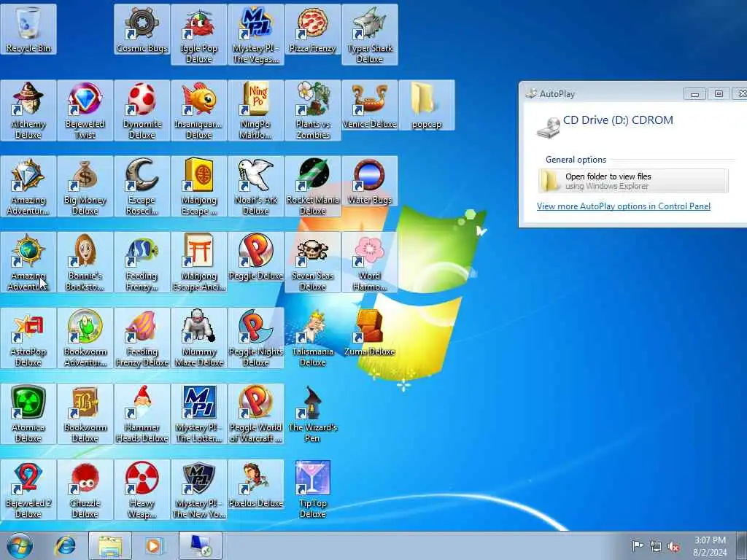Select the Big Money Deluxe shortcut
The width and height of the screenshot is (747, 560).
[x=85, y=186]
